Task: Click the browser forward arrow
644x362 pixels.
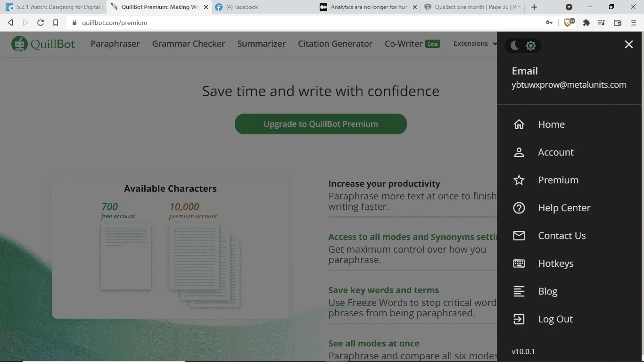Action: click(25, 23)
